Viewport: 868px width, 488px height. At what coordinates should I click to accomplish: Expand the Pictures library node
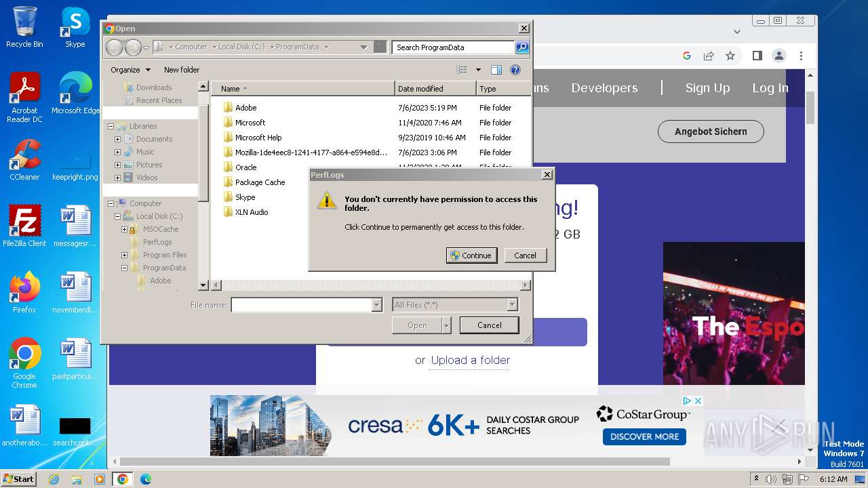pos(117,165)
